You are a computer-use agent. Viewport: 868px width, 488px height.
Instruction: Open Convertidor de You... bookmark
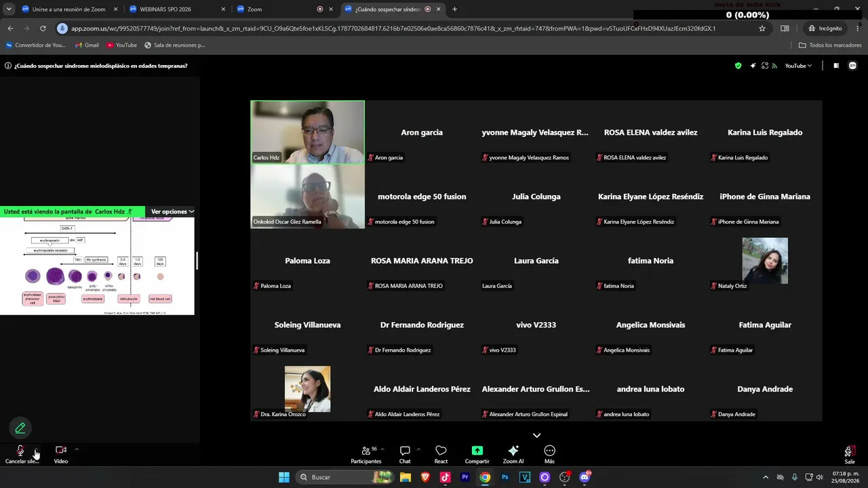point(35,45)
